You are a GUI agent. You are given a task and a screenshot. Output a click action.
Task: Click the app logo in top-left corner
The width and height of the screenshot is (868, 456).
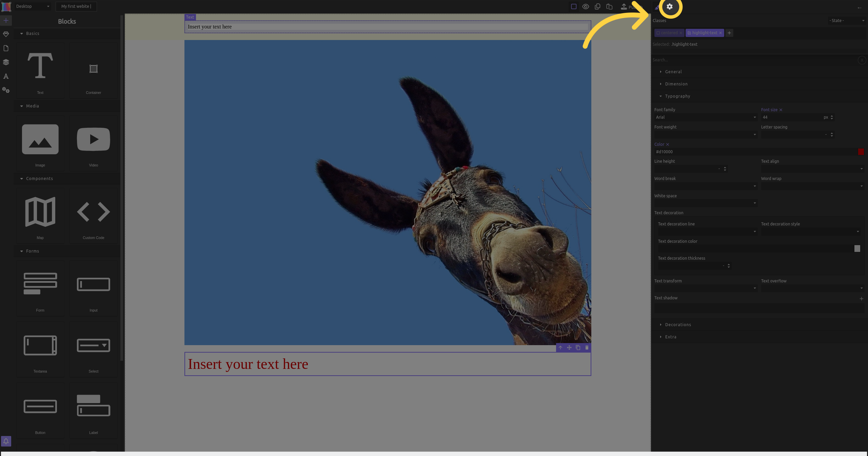coord(6,6)
